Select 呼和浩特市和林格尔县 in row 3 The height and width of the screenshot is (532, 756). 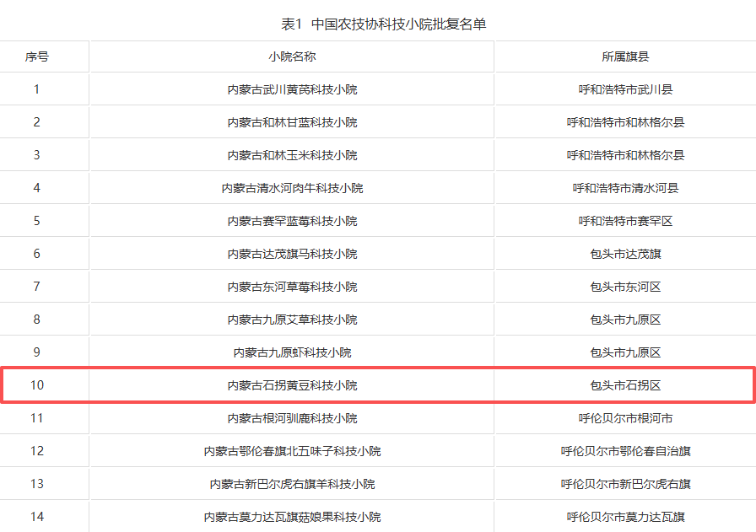625,155
